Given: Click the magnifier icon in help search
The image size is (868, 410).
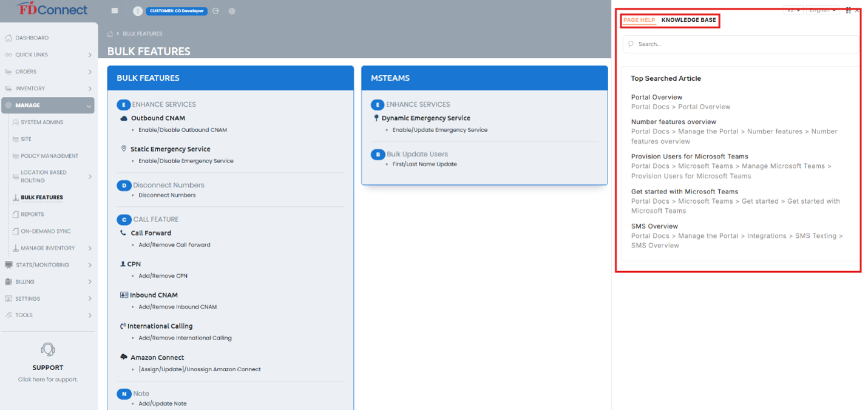Looking at the screenshot, I should click(x=631, y=44).
